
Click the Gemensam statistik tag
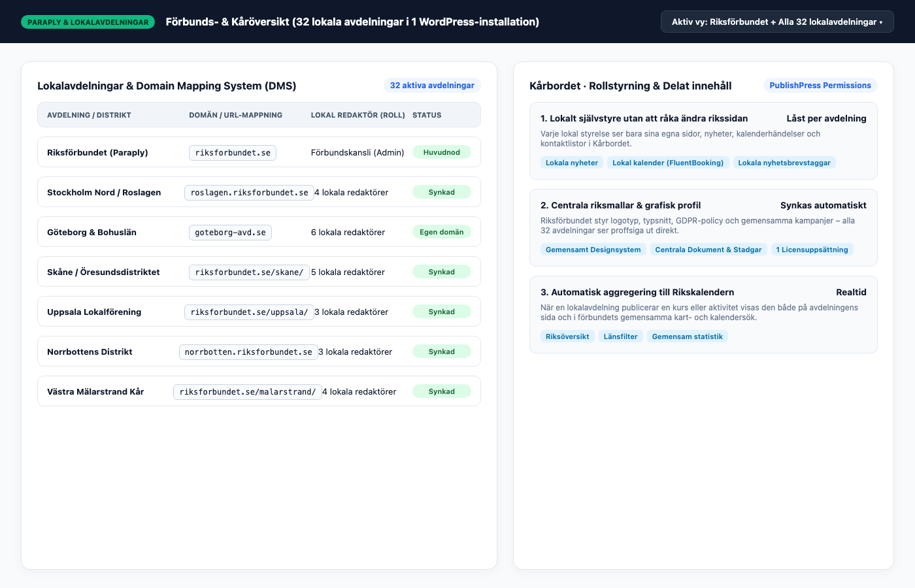(688, 336)
